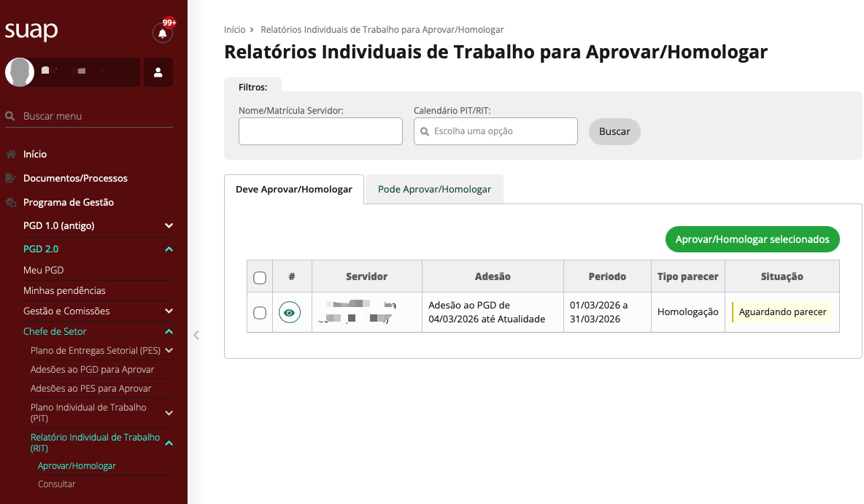Toggle the select-all checkbox in table header

pyautogui.click(x=259, y=277)
